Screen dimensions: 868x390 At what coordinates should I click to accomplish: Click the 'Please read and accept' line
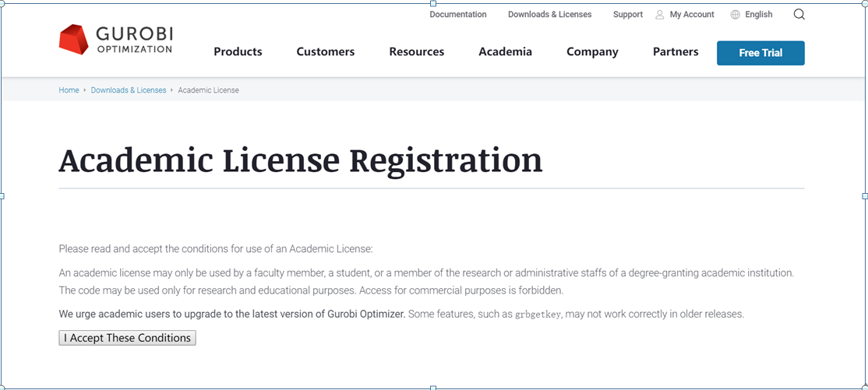(x=216, y=249)
